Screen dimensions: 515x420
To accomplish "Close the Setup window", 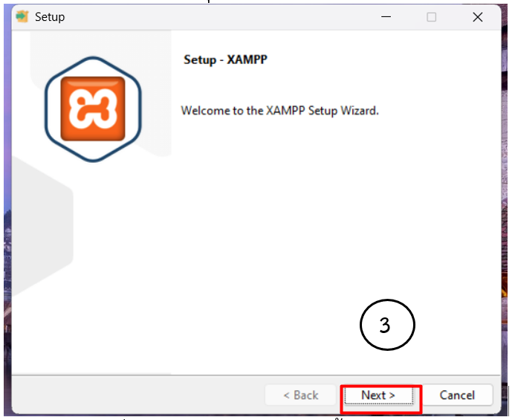I will point(477,17).
